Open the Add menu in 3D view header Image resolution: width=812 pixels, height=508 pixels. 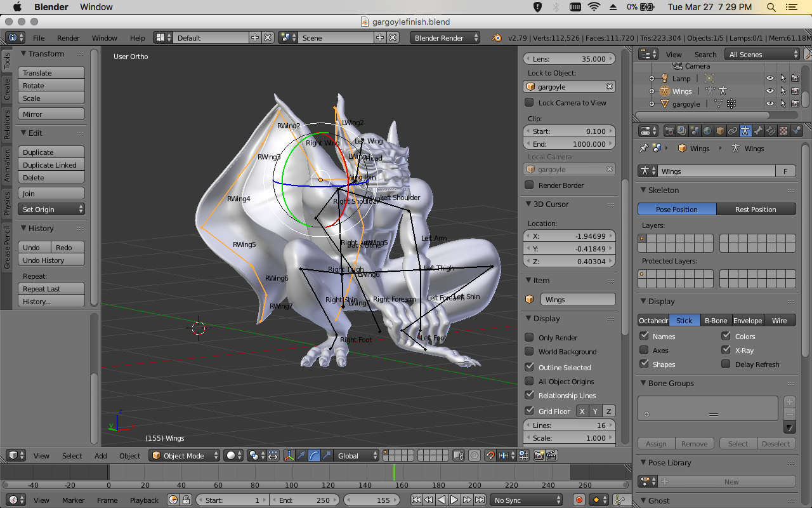pyautogui.click(x=101, y=456)
